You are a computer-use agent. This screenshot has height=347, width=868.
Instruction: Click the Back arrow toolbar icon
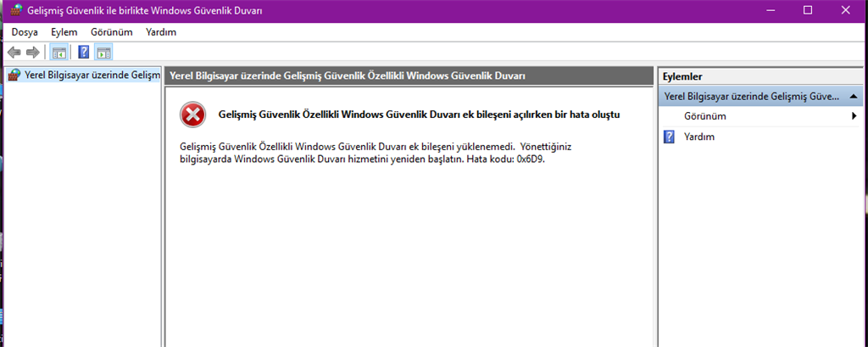point(14,53)
